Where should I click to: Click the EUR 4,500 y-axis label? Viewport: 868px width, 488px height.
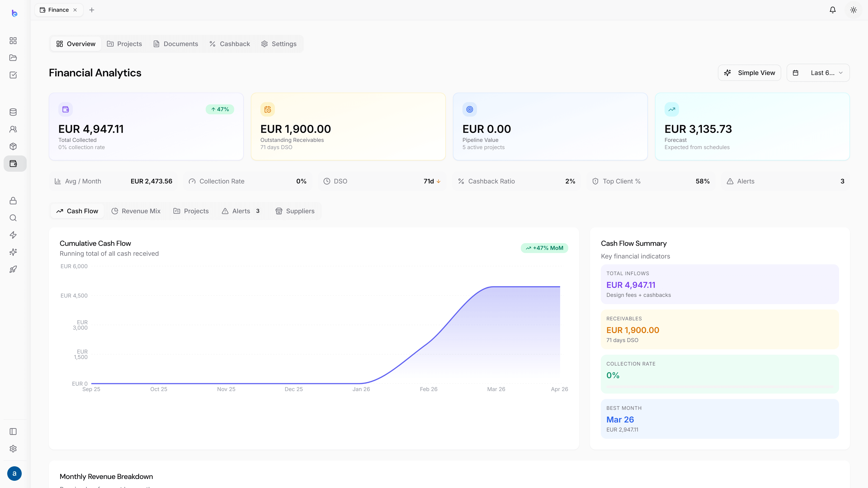[x=74, y=296]
